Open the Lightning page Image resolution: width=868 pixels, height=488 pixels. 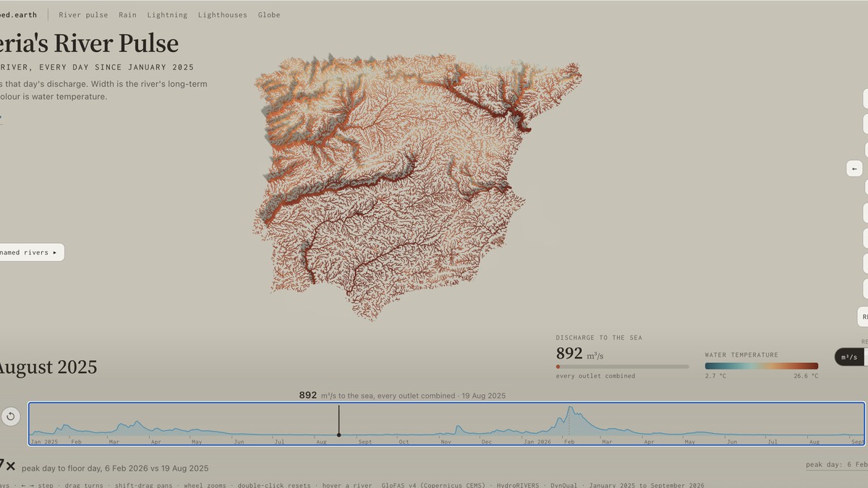click(167, 14)
